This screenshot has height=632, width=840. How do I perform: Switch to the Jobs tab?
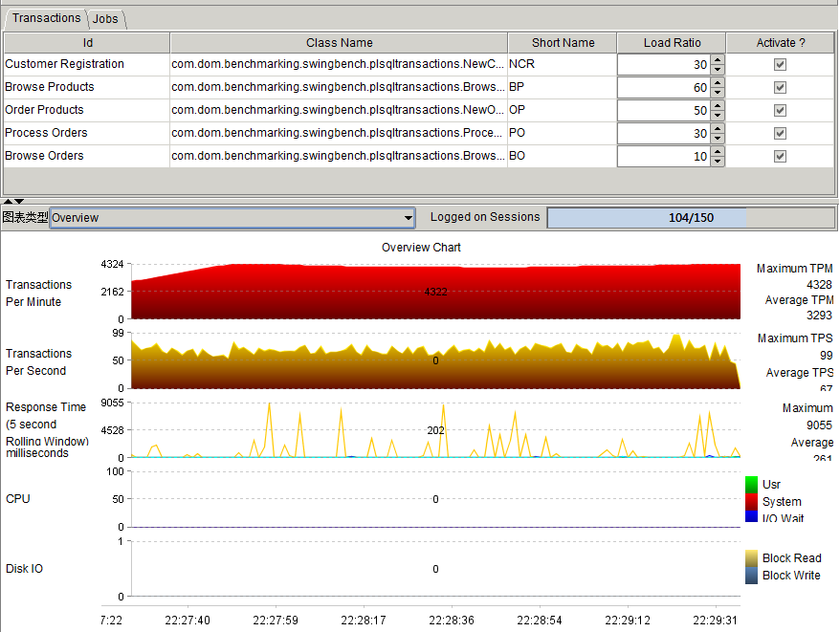coord(107,19)
